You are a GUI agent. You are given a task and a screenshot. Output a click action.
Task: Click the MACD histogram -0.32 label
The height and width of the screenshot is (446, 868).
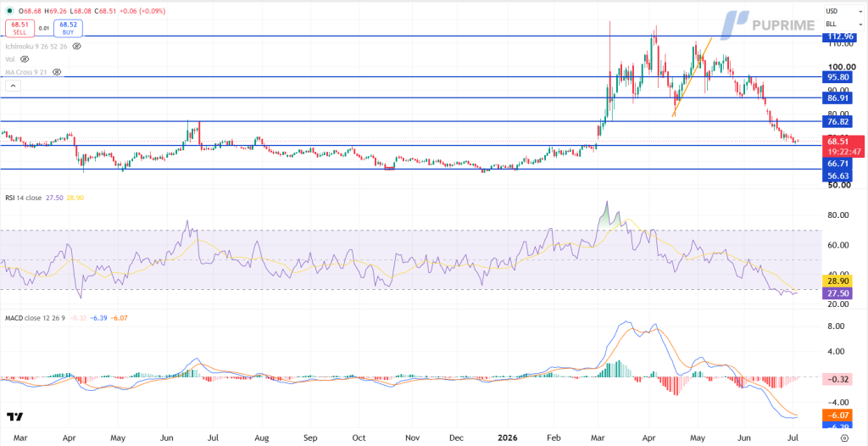pyautogui.click(x=838, y=380)
